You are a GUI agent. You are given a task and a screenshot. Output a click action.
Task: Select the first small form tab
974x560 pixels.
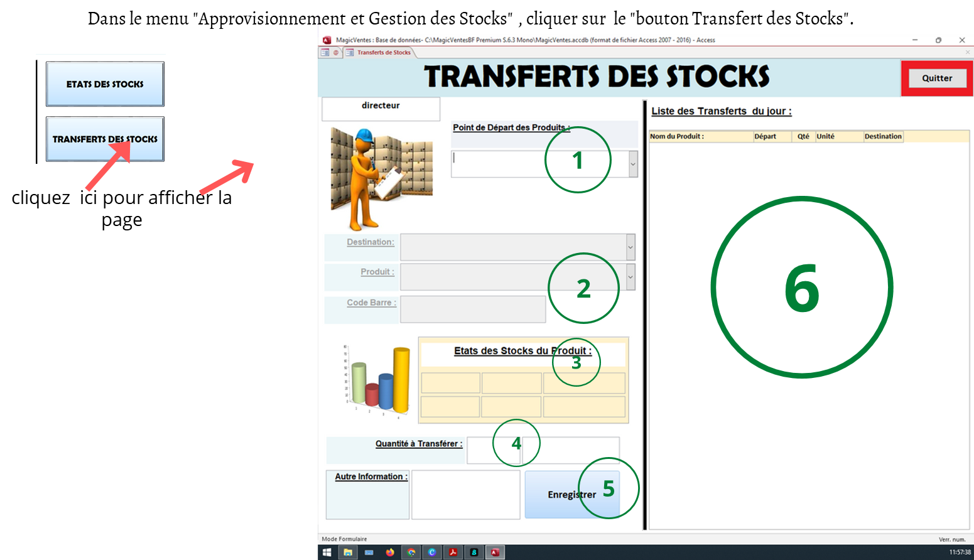pyautogui.click(x=325, y=53)
